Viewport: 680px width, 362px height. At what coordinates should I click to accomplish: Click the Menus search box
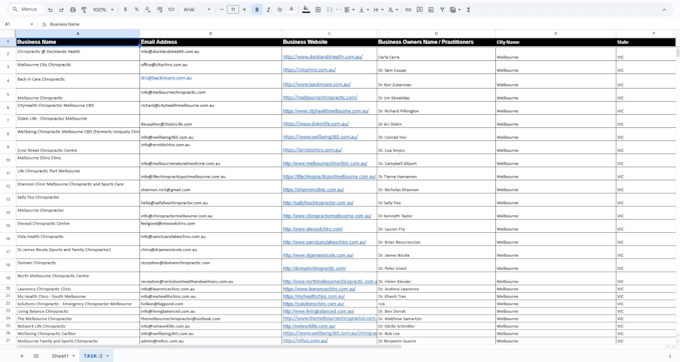click(26, 9)
